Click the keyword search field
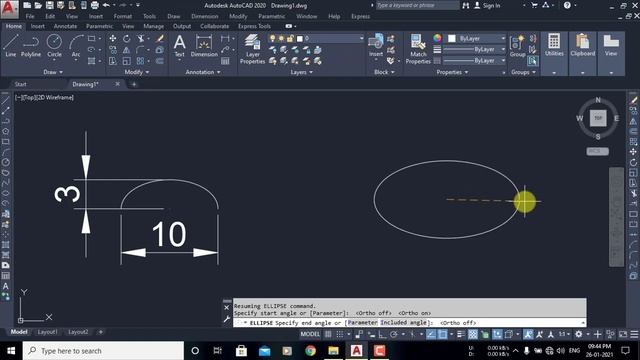The width and height of the screenshot is (640, 360). 417,5
